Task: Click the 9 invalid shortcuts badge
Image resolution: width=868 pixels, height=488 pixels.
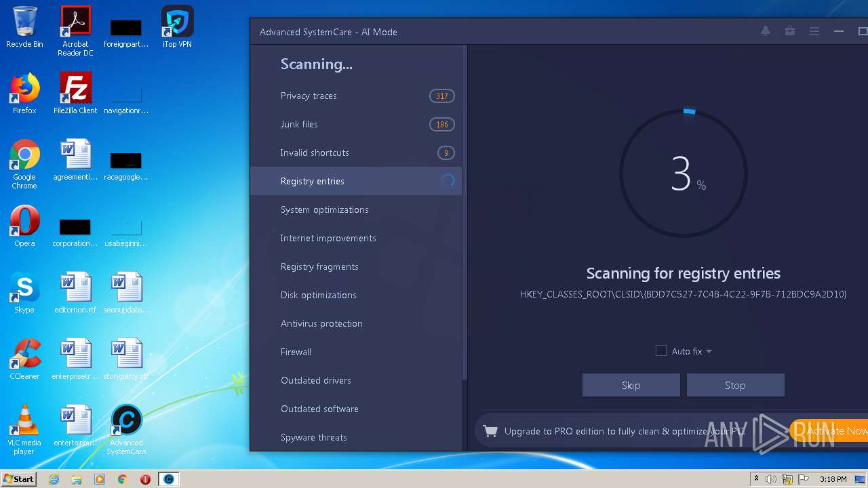Action: pos(446,152)
